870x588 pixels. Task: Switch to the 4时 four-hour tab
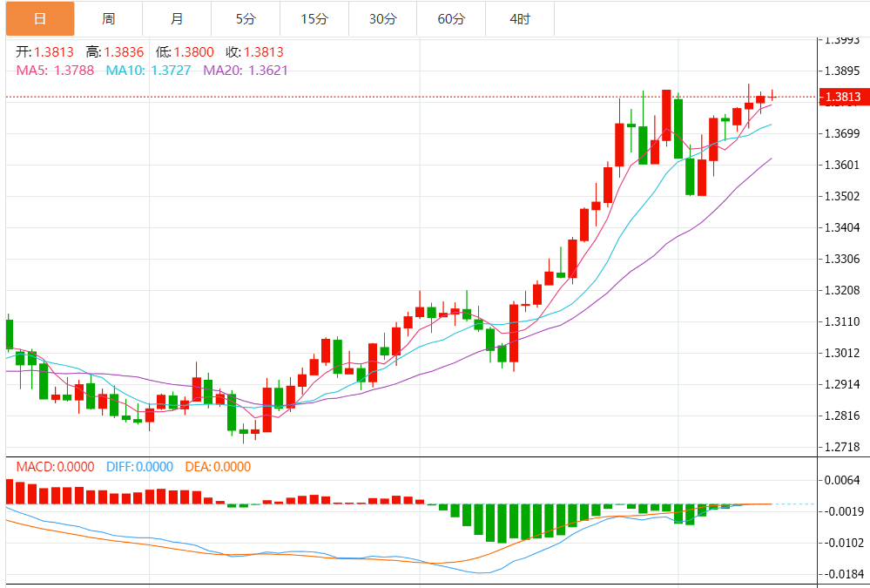pyautogui.click(x=520, y=19)
